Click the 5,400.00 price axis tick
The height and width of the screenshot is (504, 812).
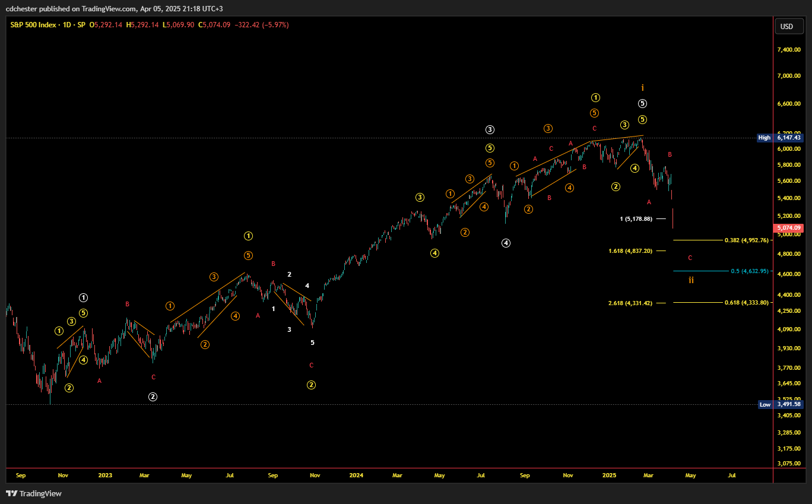(788, 198)
